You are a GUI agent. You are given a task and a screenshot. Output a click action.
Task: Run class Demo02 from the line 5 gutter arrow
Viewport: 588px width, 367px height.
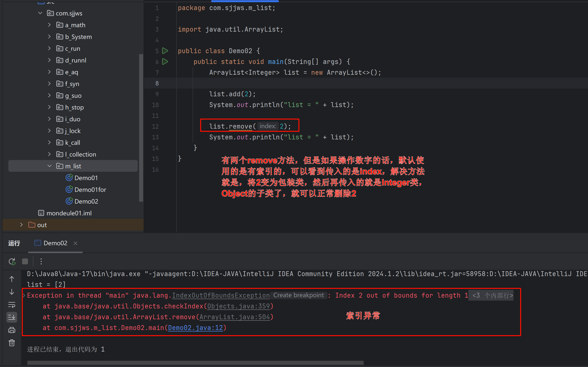click(165, 51)
